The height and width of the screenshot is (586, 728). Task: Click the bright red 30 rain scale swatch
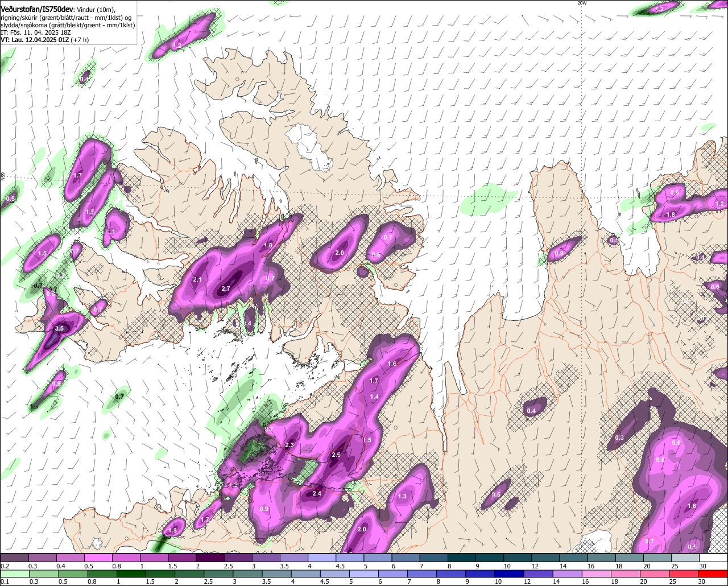[x=714, y=573]
